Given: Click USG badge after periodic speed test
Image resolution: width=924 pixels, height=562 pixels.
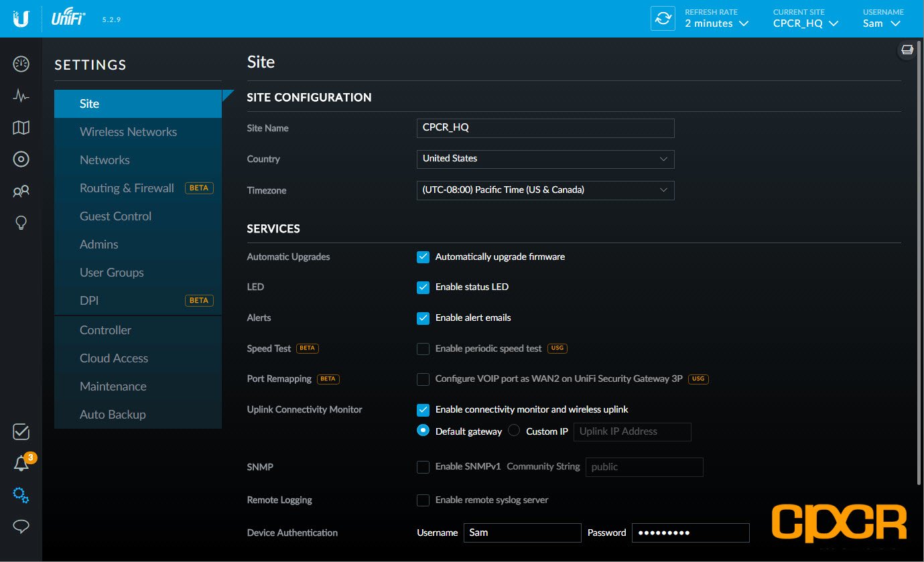Looking at the screenshot, I should click(x=557, y=348).
